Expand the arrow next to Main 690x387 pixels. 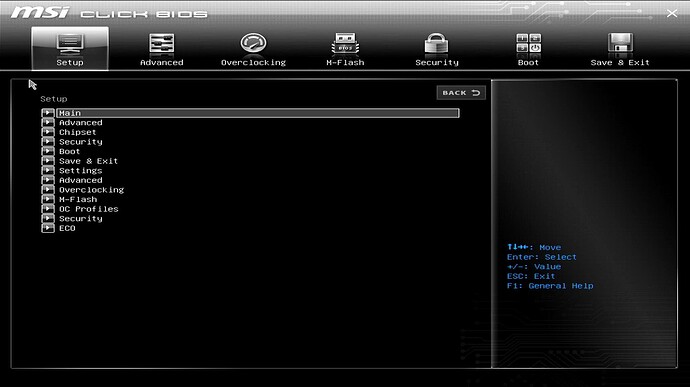48,113
